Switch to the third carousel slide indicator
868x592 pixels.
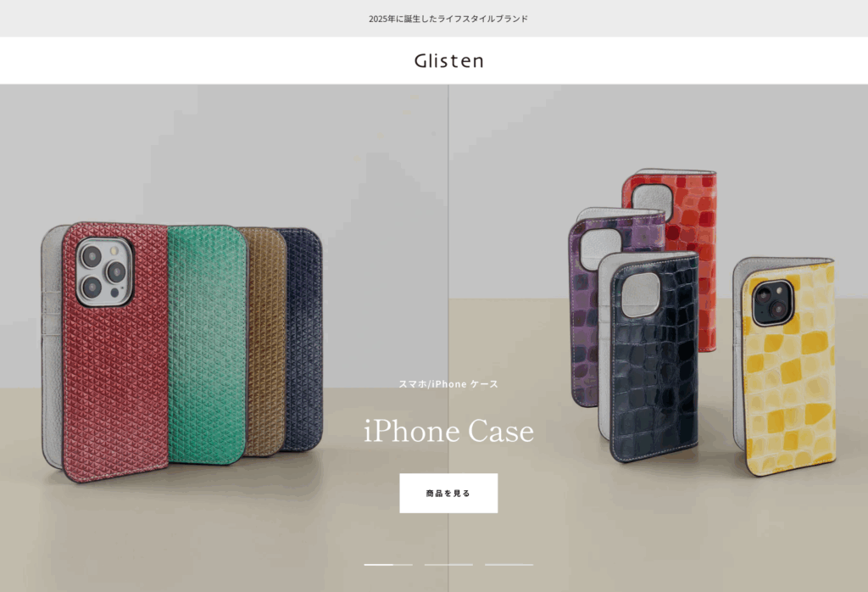pyautogui.click(x=509, y=564)
